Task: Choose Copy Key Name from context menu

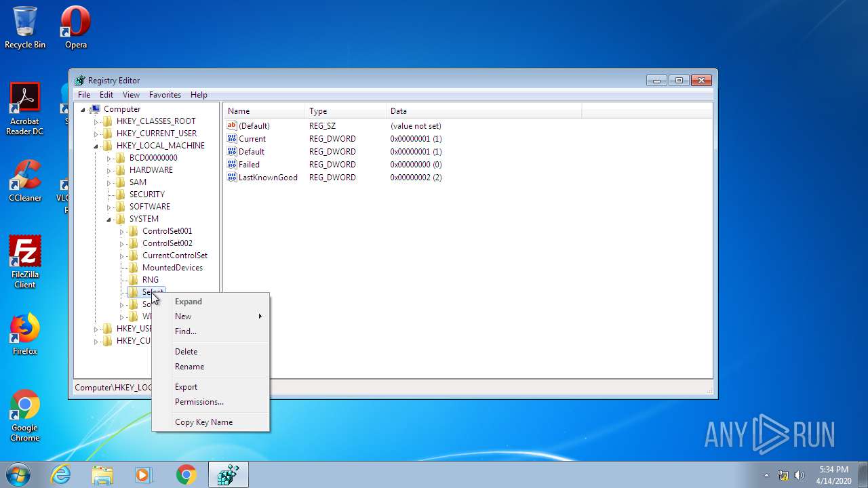Action: 210,422
